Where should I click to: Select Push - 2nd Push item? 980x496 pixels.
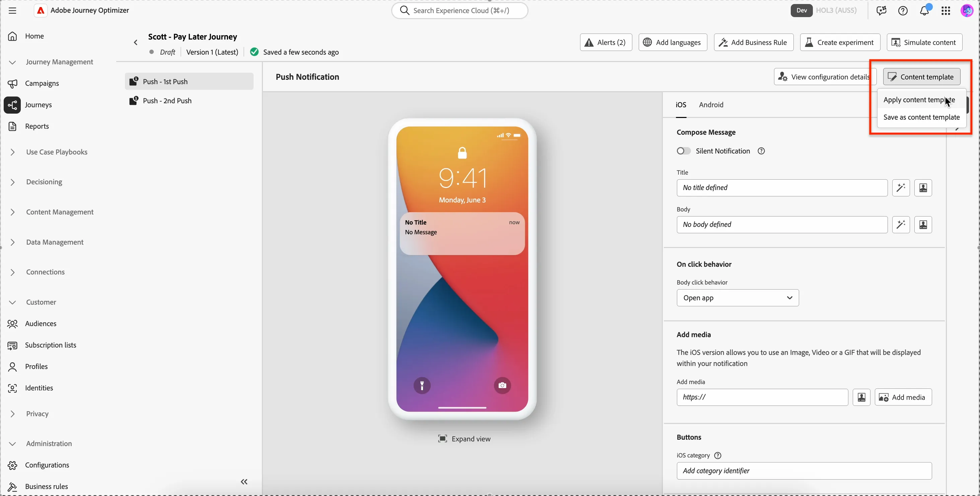[x=189, y=101]
